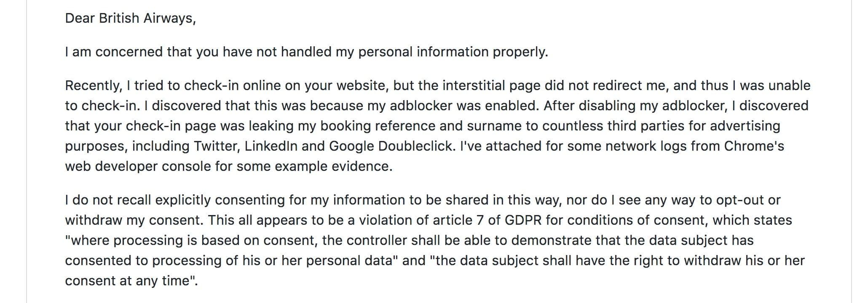Click the closing phrase "consent at any time"
868x303 pixels.
pos(129,281)
